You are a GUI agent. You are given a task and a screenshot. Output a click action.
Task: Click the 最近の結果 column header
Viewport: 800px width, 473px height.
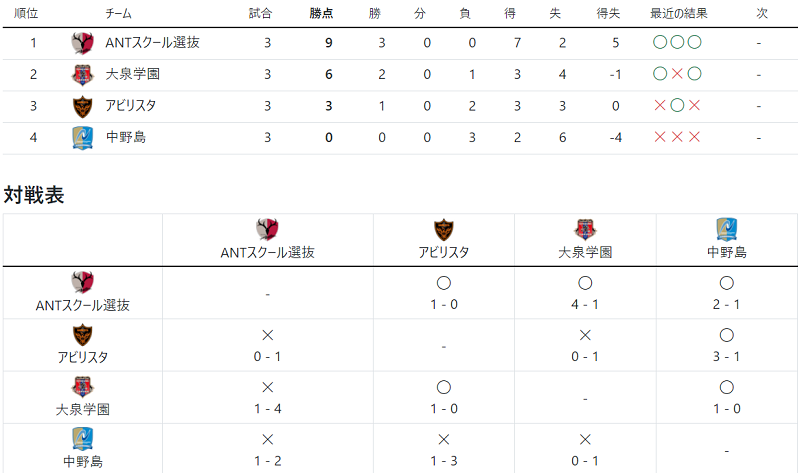tap(679, 14)
